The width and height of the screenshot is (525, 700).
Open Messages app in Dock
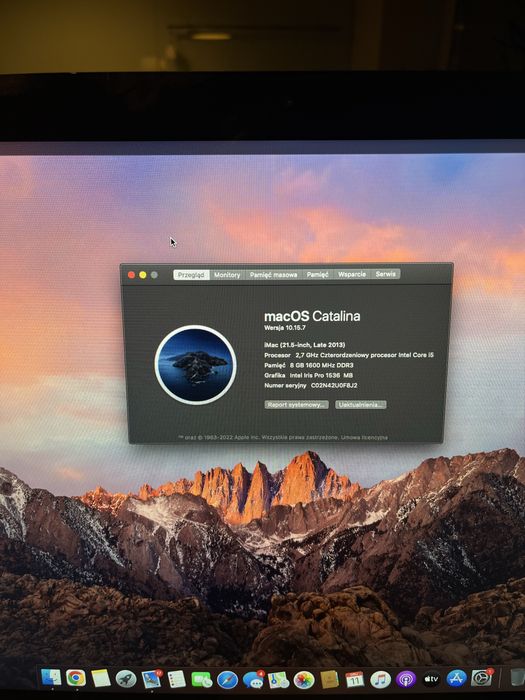coord(253,680)
